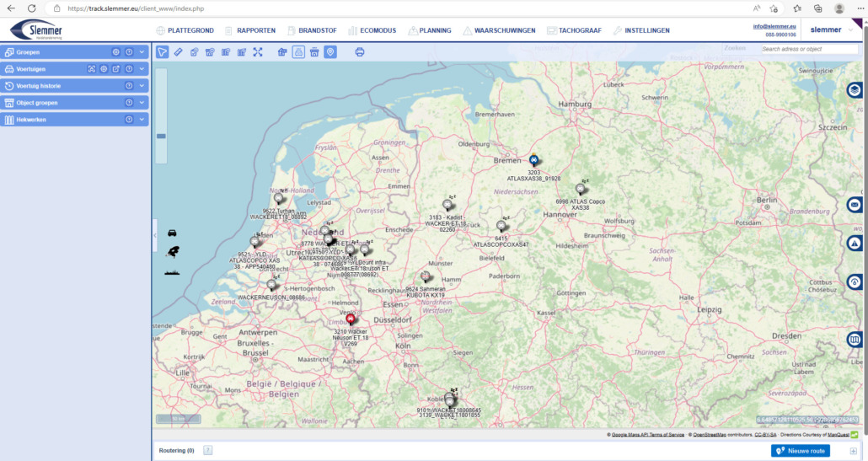Print the map with printer icon

point(360,52)
